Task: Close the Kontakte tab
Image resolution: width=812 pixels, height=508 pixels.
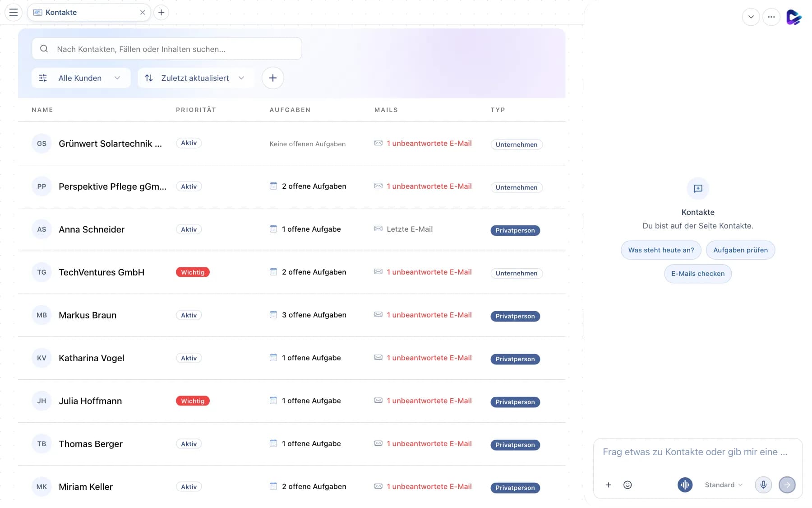Action: [143, 12]
